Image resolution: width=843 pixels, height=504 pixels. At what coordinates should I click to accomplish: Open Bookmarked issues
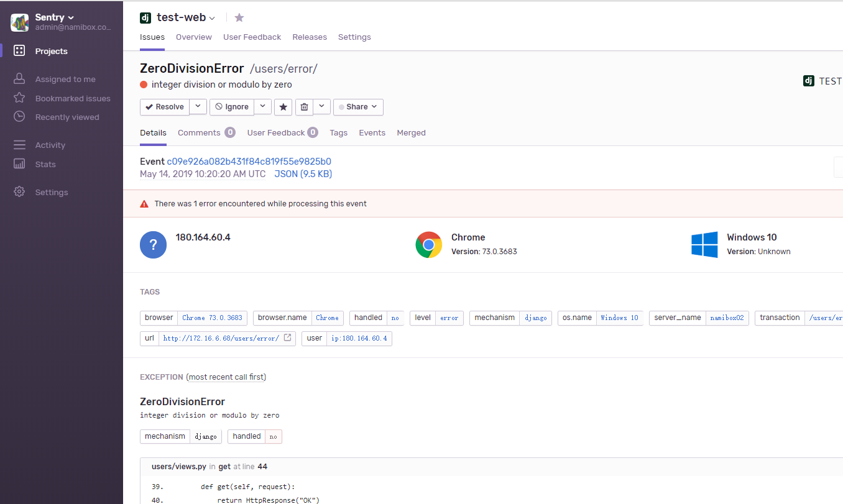point(73,98)
